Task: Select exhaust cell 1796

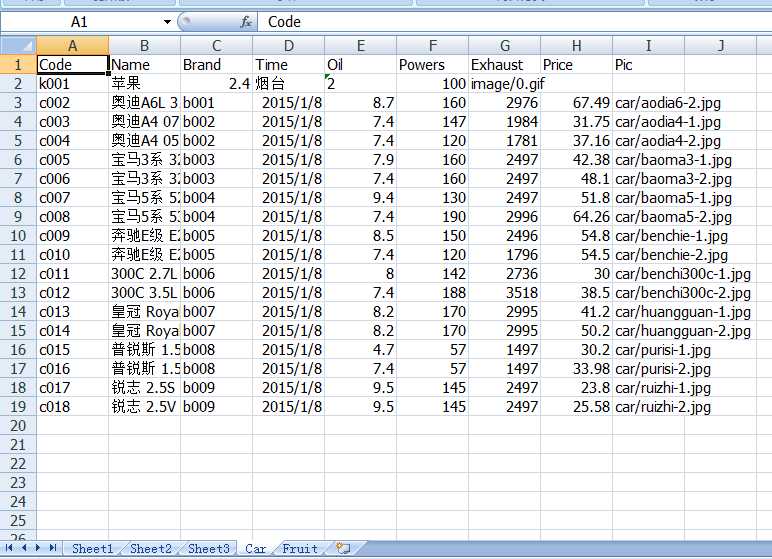Action: pos(505,255)
